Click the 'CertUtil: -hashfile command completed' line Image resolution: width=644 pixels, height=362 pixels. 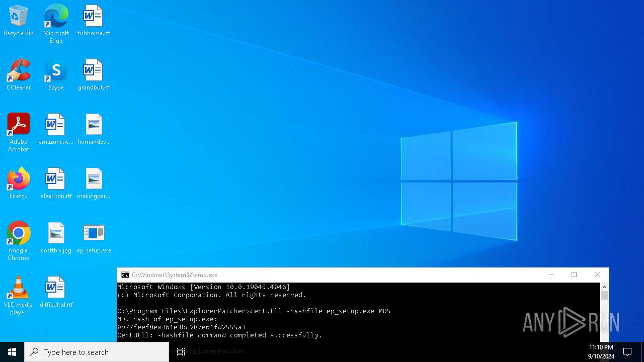coord(220,335)
